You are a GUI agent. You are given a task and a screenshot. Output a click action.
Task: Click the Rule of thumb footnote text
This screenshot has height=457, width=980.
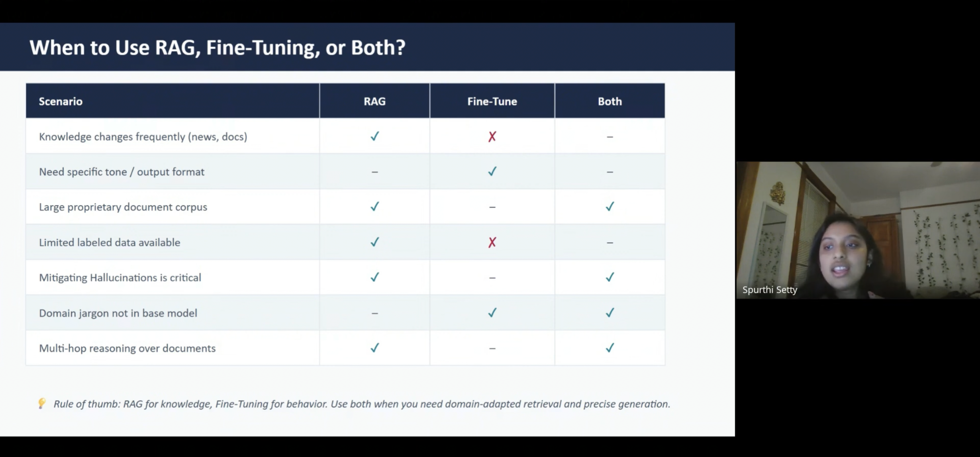(x=361, y=404)
